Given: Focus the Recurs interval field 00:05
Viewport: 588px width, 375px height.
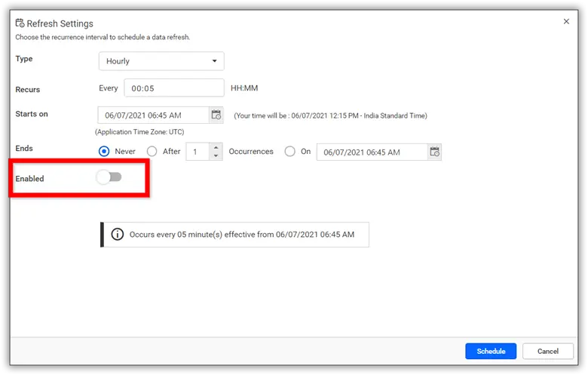Looking at the screenshot, I should [174, 88].
